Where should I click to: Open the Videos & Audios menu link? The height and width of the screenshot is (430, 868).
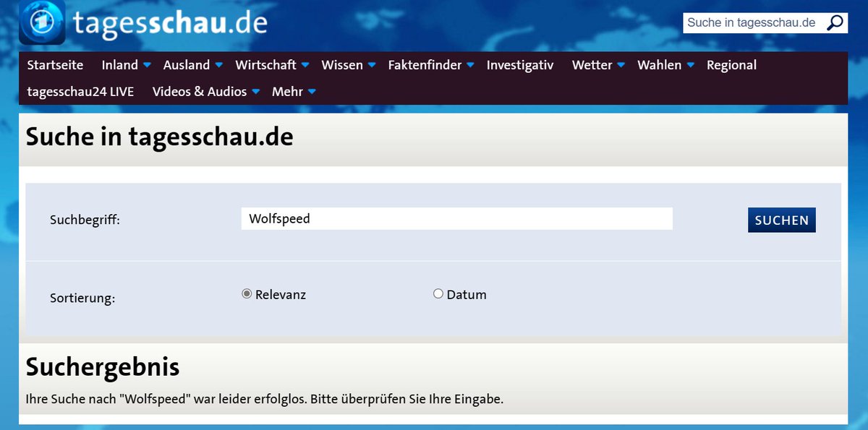click(x=200, y=92)
